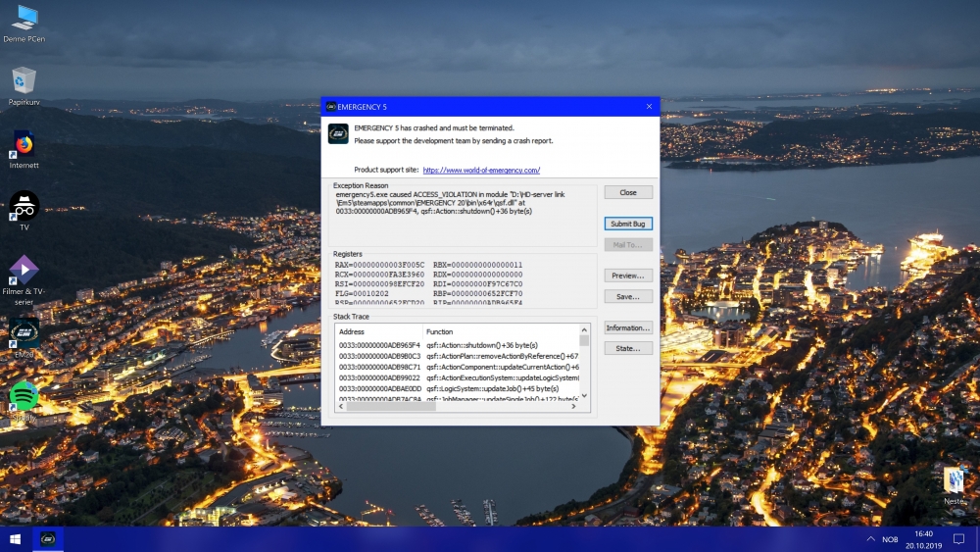Close the crash dialog with X
The width and height of the screenshot is (980, 552).
649,106
